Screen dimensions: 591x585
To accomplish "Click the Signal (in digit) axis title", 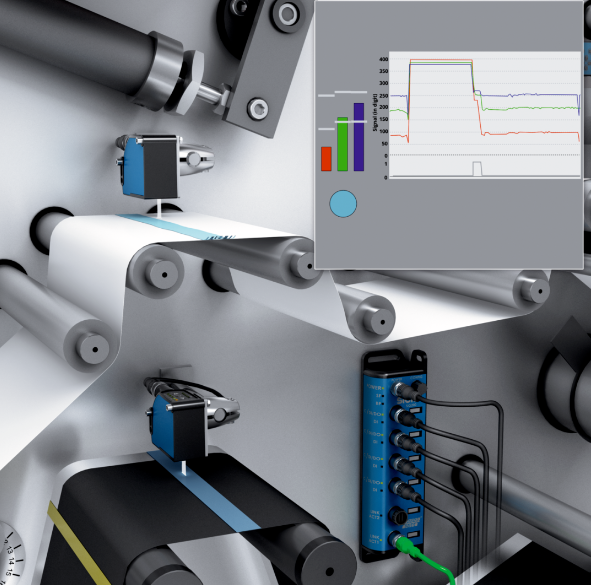I will pyautogui.click(x=375, y=112).
